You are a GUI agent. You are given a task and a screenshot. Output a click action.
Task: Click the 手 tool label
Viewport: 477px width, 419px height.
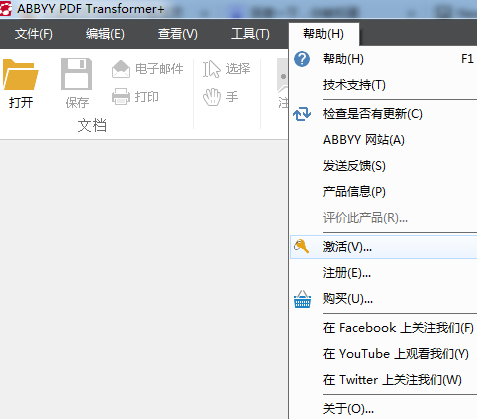click(232, 97)
